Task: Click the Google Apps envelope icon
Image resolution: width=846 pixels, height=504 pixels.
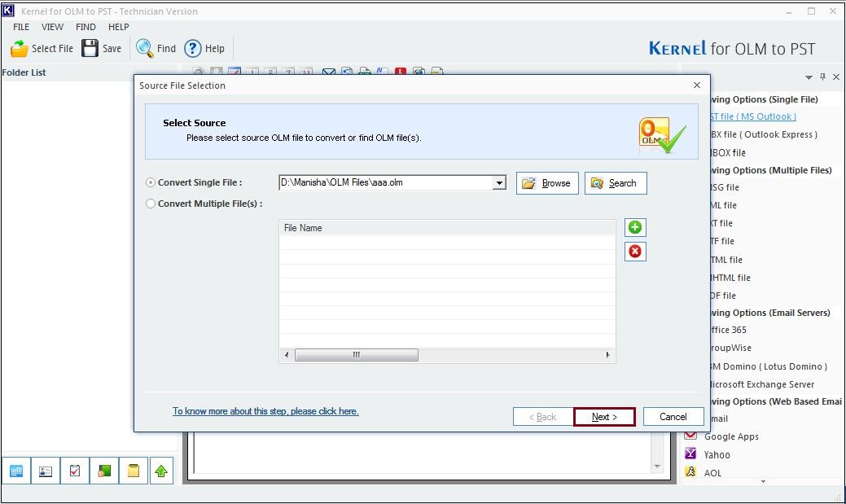Action: 690,435
